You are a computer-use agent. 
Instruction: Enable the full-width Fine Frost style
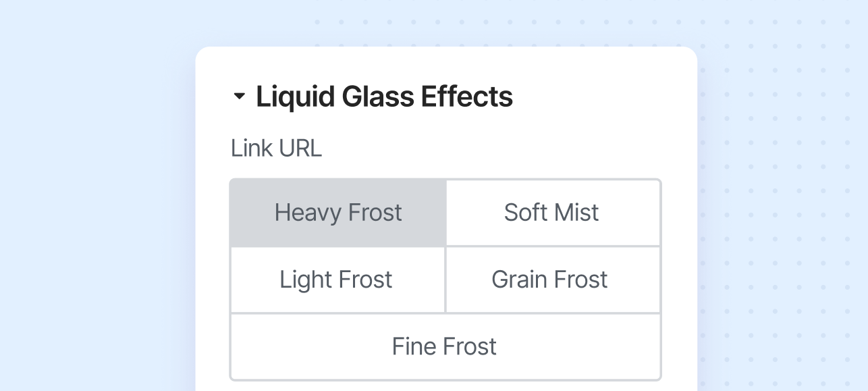[x=444, y=346]
